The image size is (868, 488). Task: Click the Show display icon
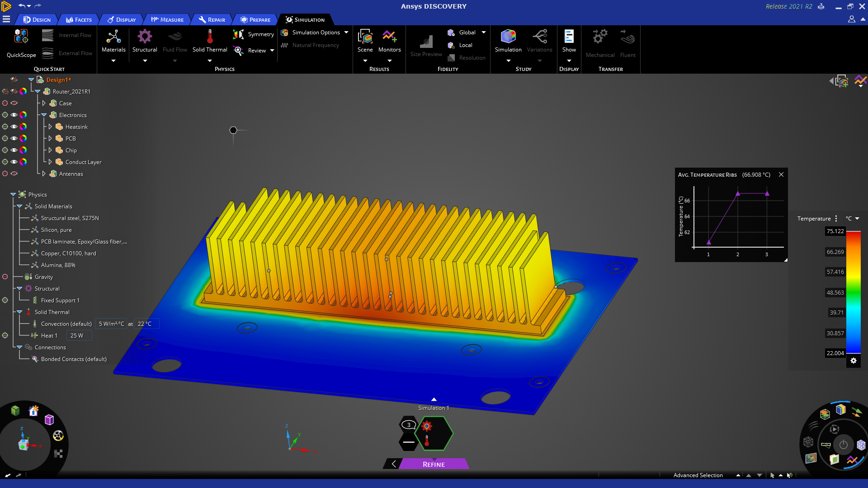pos(569,37)
